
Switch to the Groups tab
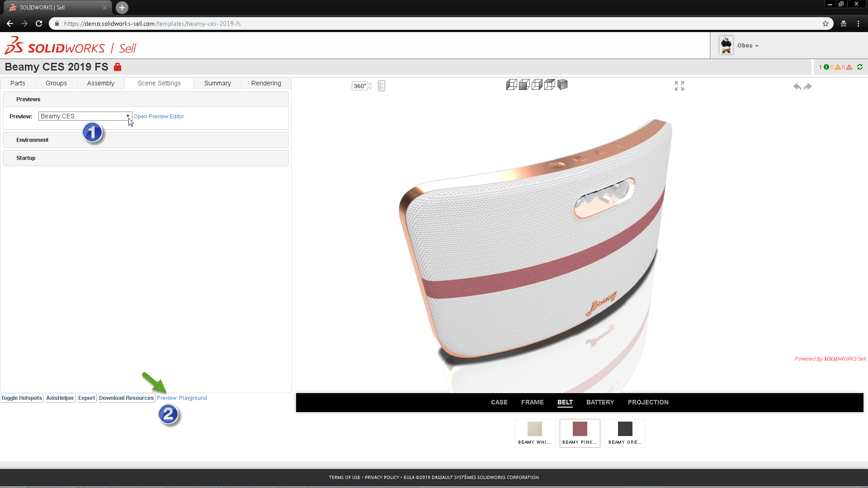coord(56,83)
